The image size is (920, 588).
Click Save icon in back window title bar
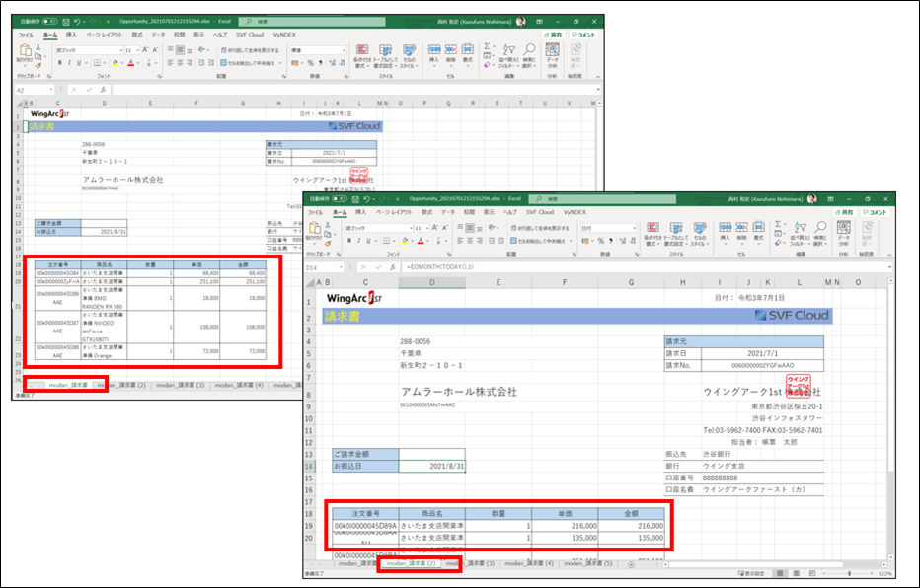[66, 22]
